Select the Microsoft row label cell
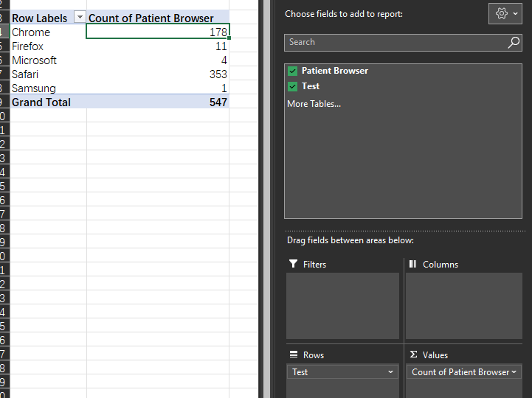The width and height of the screenshot is (532, 398). pos(48,60)
